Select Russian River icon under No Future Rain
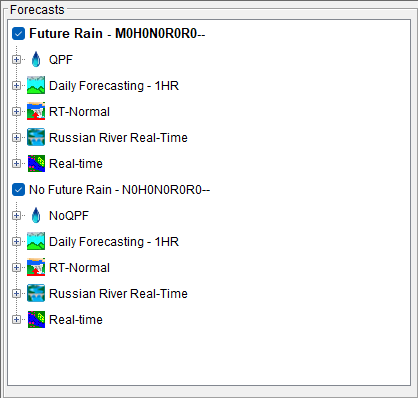418x398 pixels. (x=36, y=293)
